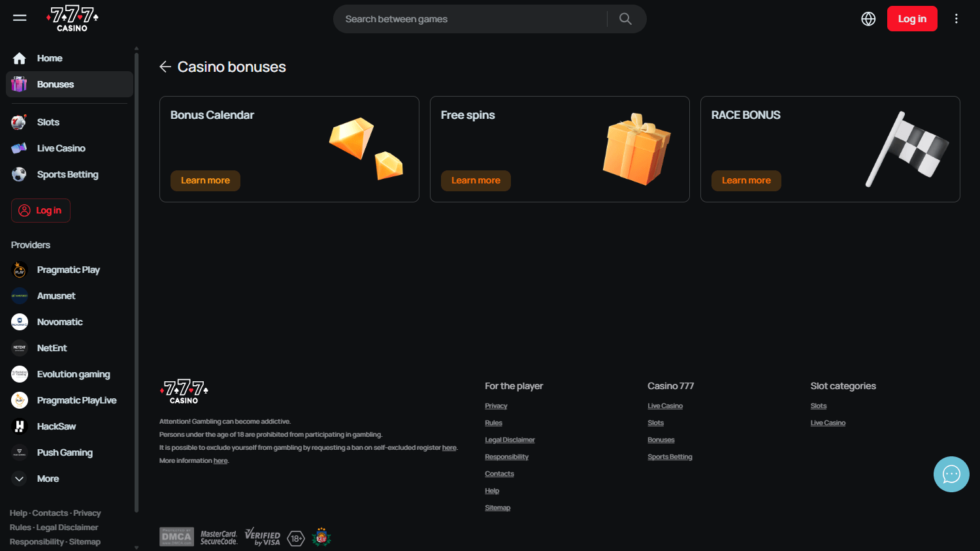Click the DMCA protected badge
Image resolution: width=980 pixels, height=551 pixels.
pos(176,537)
